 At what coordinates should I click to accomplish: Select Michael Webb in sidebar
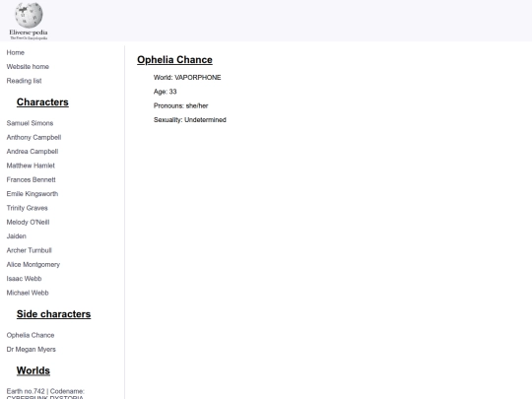point(28,293)
